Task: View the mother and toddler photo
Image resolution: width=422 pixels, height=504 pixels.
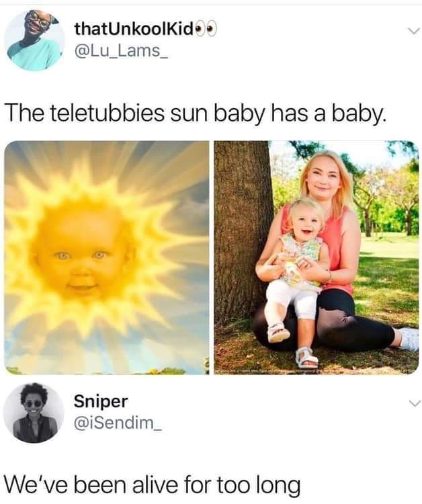Action: 316,257
